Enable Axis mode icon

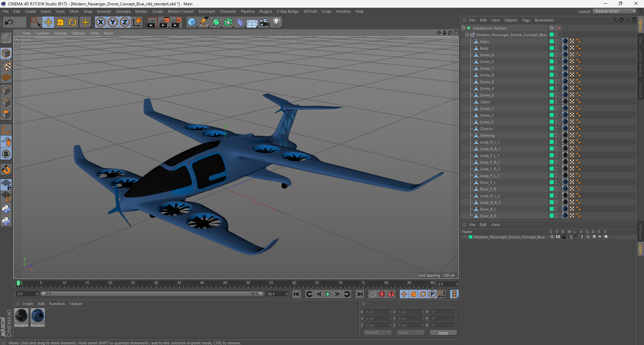click(6, 130)
